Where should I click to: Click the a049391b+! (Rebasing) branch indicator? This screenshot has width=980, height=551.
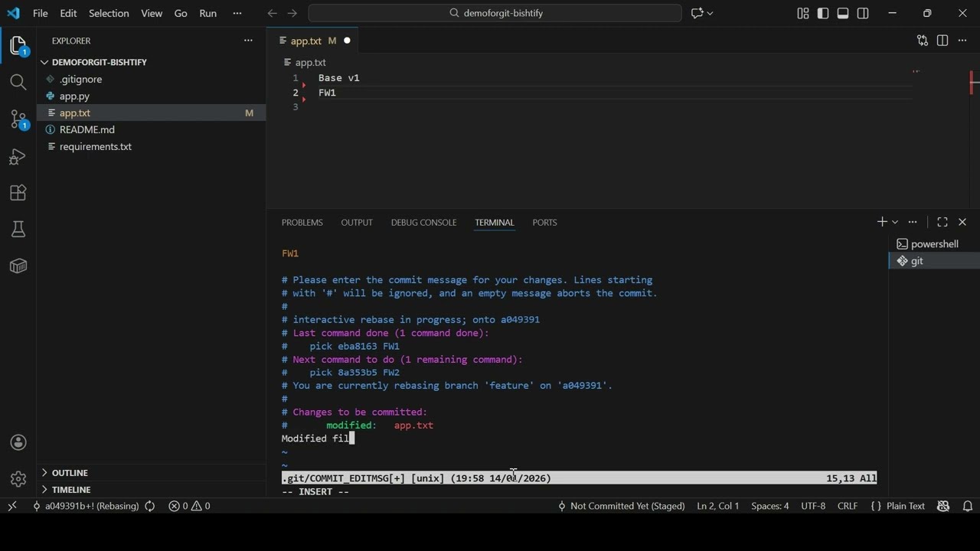[x=85, y=506]
